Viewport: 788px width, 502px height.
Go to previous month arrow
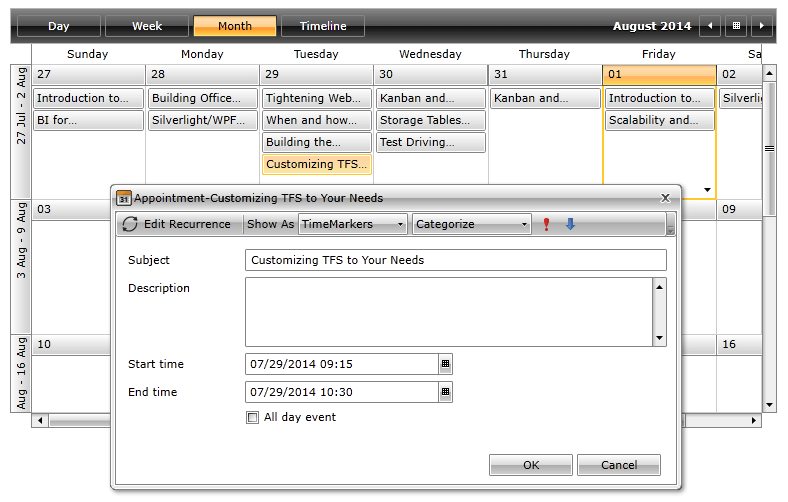click(710, 26)
